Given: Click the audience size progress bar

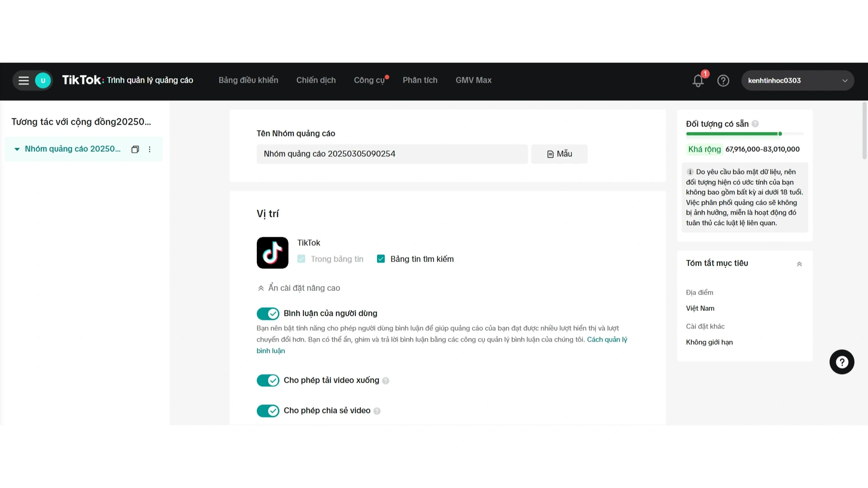Looking at the screenshot, I should pos(745,134).
